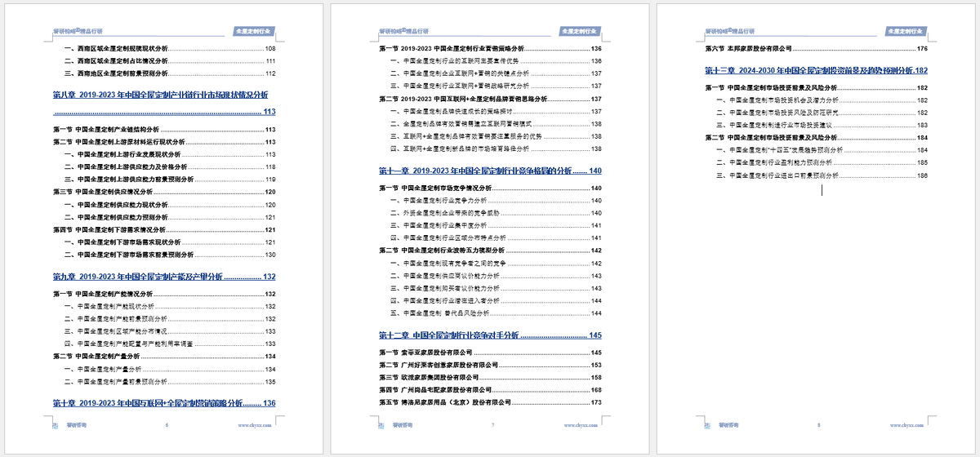Go to 第一节 中国全屋定制产能情况分析
Screen dimensions: 980x457
click(x=164, y=294)
